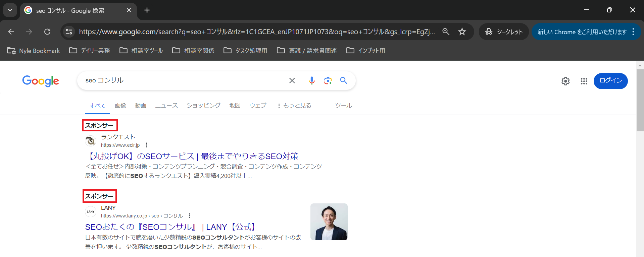
Task: Open the tab search dropdown arrow
Action: pyautogui.click(x=10, y=10)
